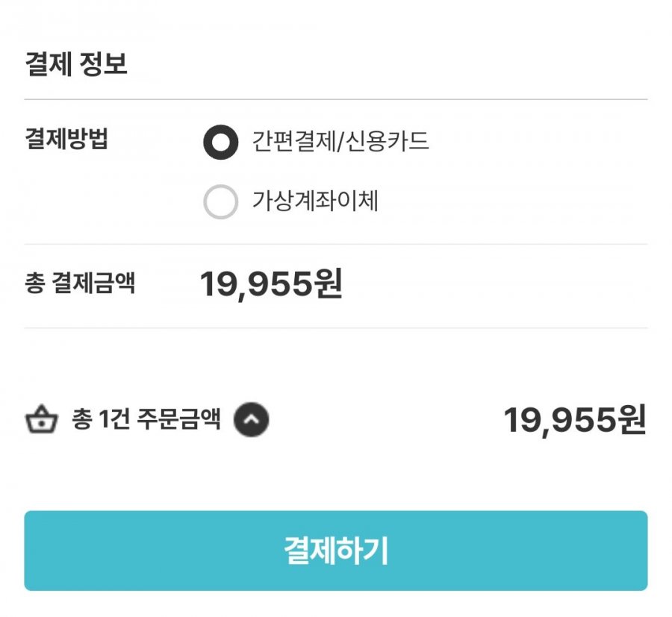672x617 pixels.
Task: Choose the 간편결제/신용카드 label text
Action: coord(340,141)
